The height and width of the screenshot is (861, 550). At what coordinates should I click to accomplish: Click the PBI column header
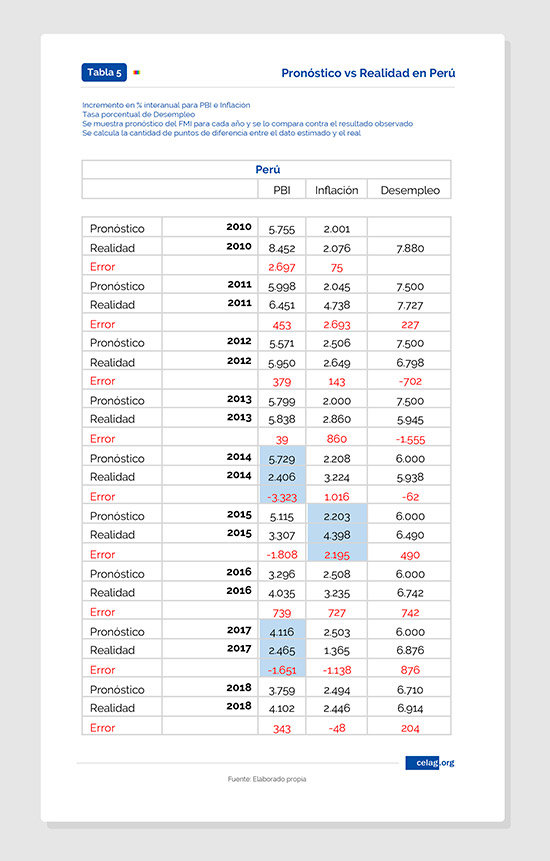[x=282, y=190]
